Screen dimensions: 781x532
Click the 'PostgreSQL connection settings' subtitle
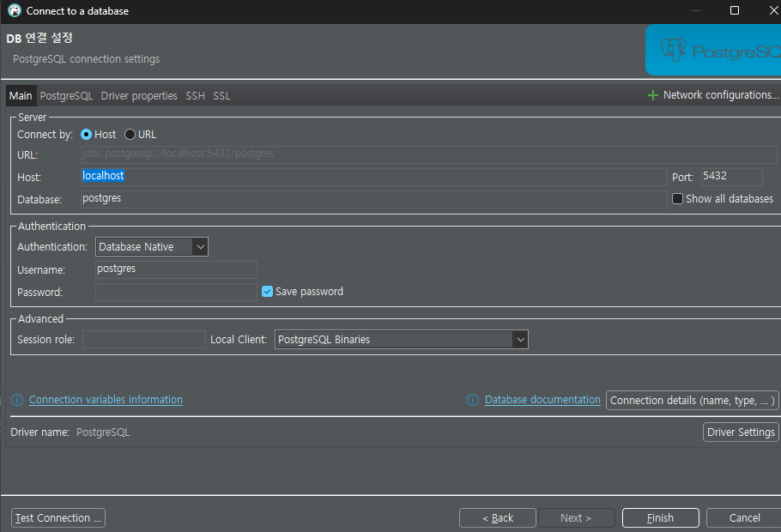coord(86,59)
